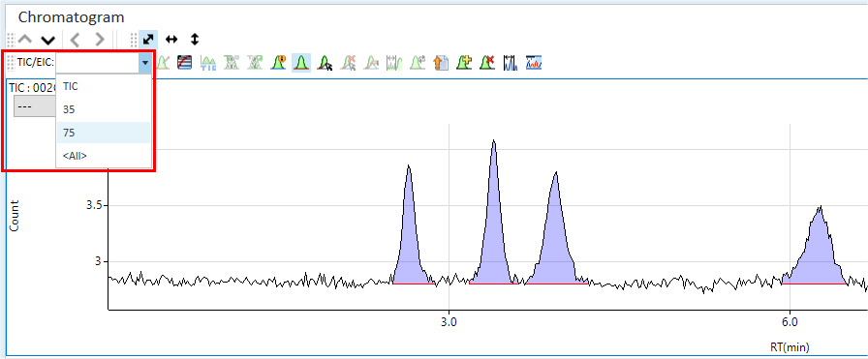This screenshot has width=868, height=359.
Task: Click the grayed up chevron arrow
Action: point(25,40)
